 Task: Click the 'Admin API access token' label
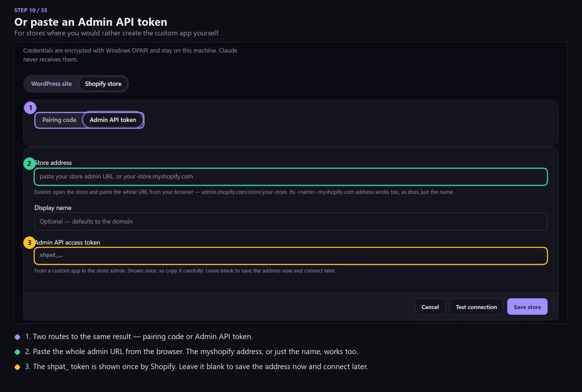coord(67,242)
